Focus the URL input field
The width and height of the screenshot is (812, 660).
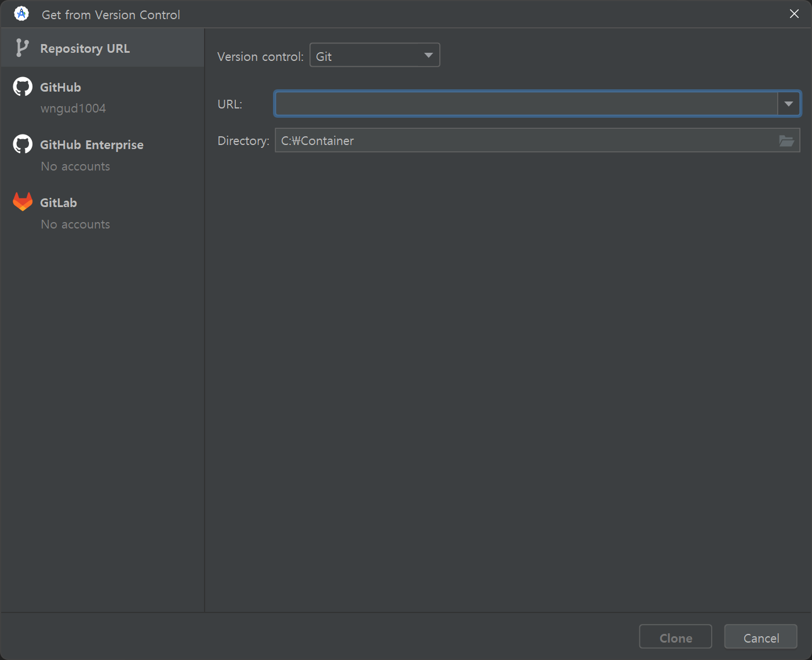(526, 104)
